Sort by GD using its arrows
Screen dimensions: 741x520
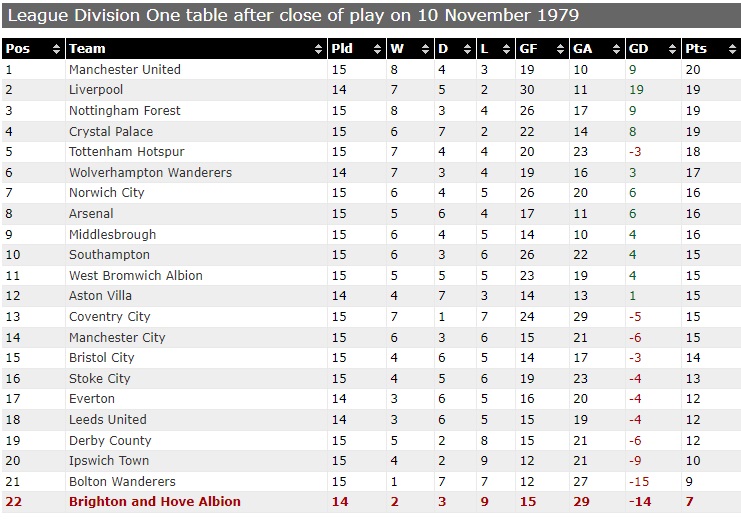pos(672,49)
